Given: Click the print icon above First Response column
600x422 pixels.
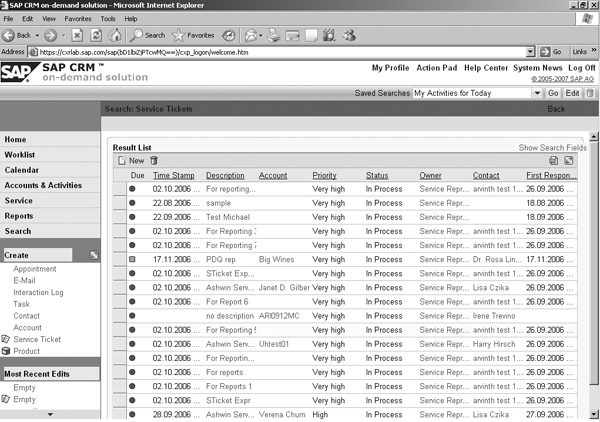Looking at the screenshot, I should (554, 161).
